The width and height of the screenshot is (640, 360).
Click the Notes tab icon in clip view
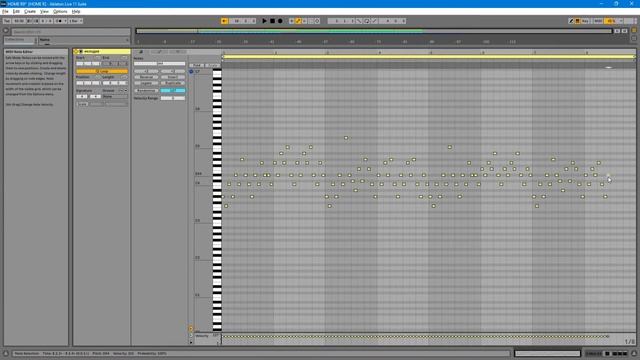140,52
